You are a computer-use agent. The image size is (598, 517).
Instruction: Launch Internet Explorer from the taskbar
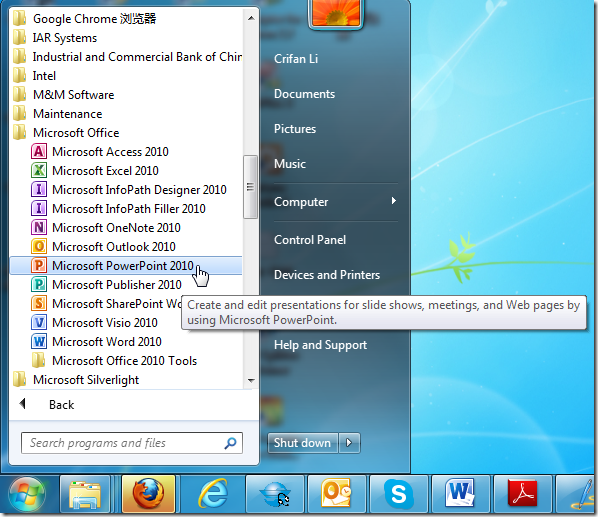(x=213, y=495)
